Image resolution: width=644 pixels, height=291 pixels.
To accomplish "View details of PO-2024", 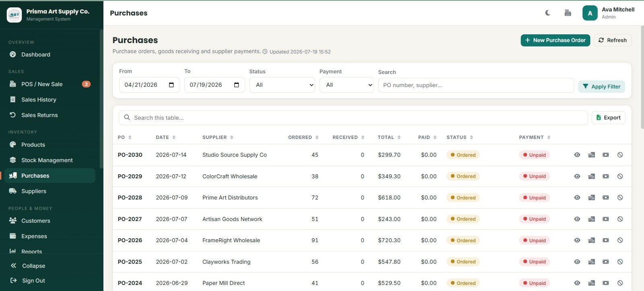I will point(577,283).
